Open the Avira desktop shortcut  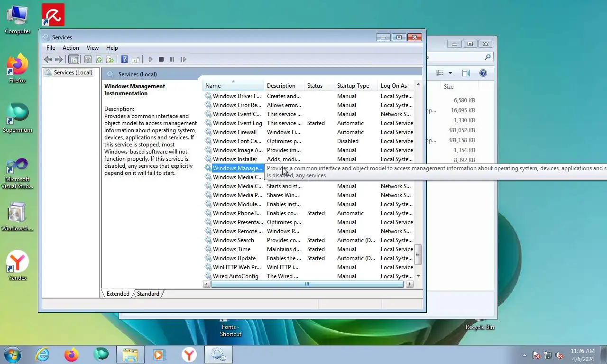click(x=53, y=15)
